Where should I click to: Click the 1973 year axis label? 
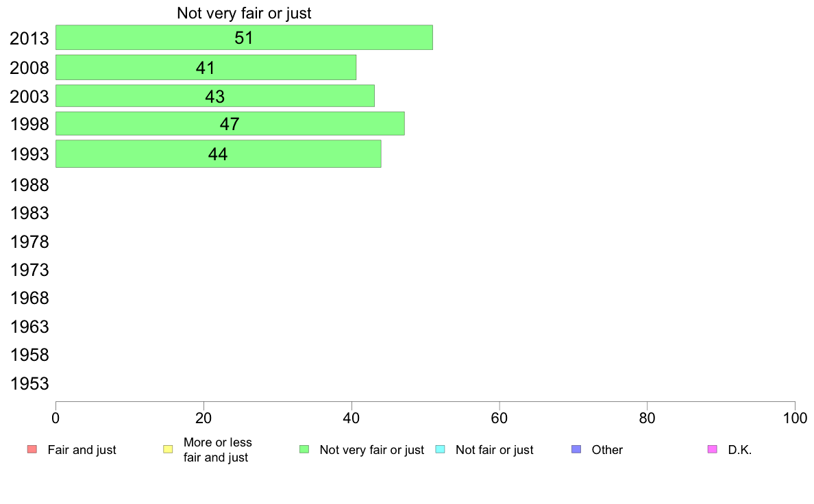29,270
